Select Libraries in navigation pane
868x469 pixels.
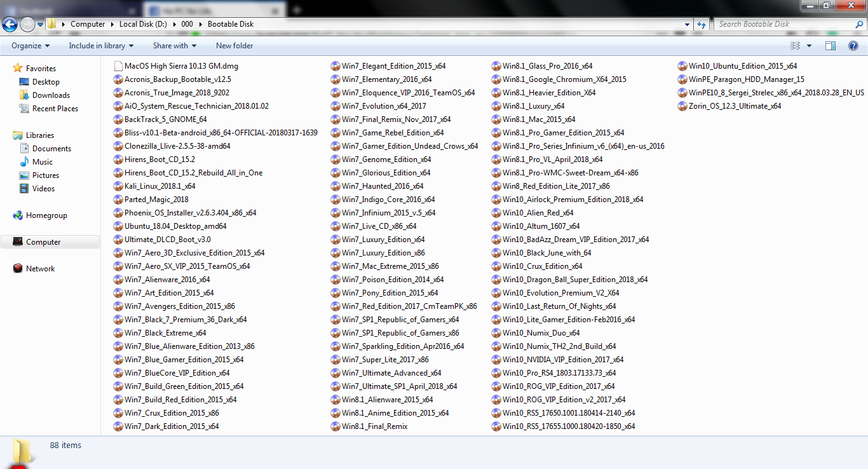(40, 135)
